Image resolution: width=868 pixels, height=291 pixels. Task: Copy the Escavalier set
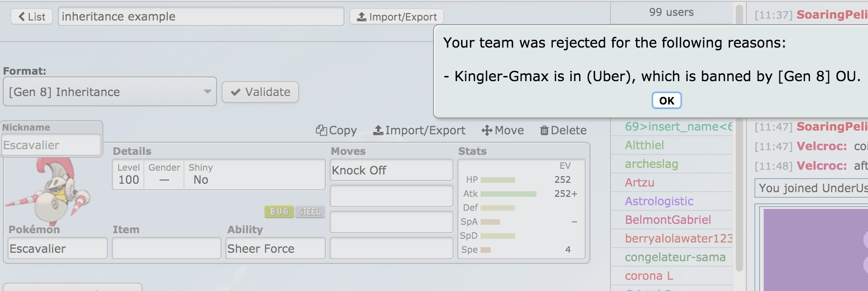click(x=336, y=131)
